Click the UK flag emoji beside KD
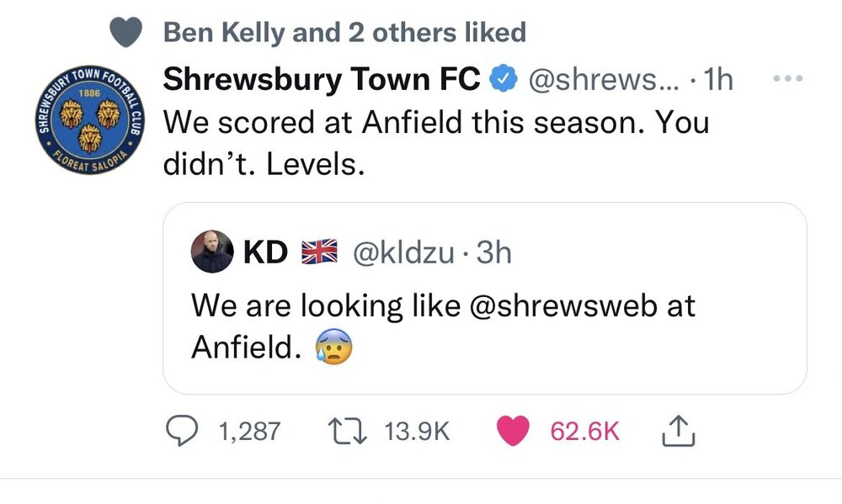This screenshot has height=504, width=842. click(317, 252)
